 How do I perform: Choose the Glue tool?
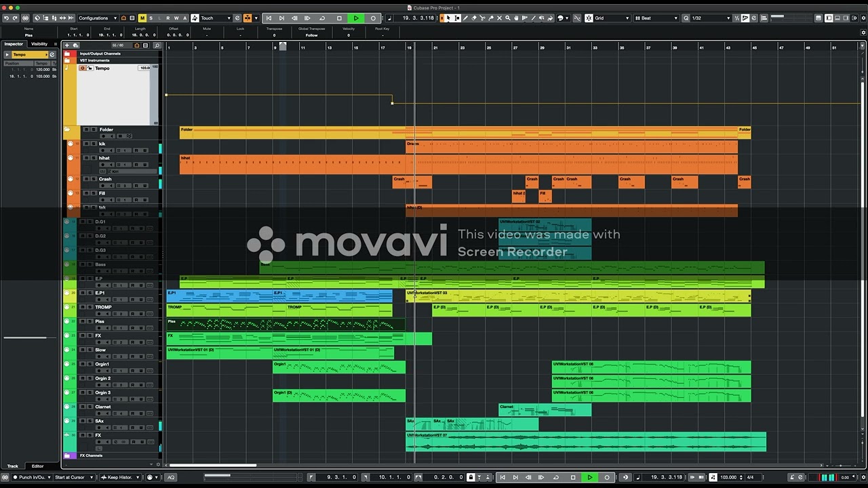point(492,18)
